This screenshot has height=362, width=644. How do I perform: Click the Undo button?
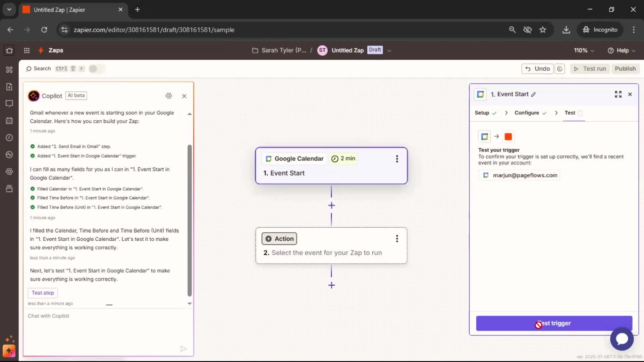(537, 69)
